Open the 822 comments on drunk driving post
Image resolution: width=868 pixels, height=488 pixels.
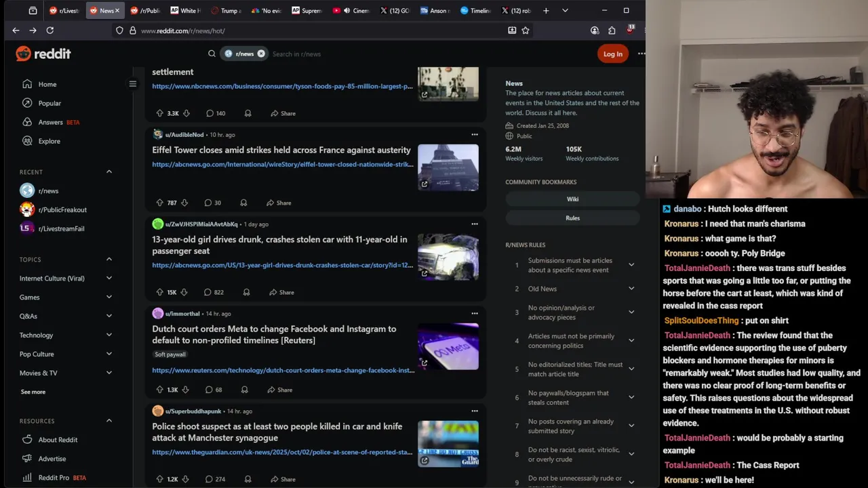click(x=214, y=292)
